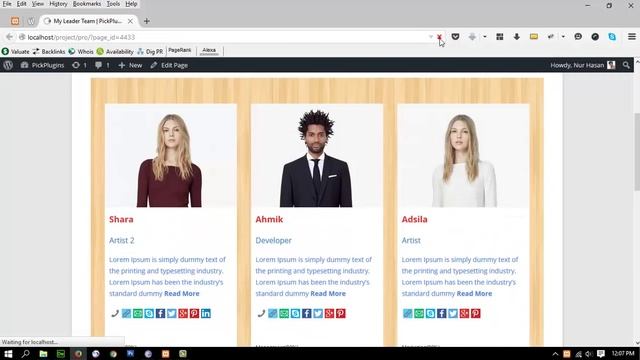Screen dimensions: 640x360
Task: Open the Ahmik name link
Action: click(x=269, y=219)
